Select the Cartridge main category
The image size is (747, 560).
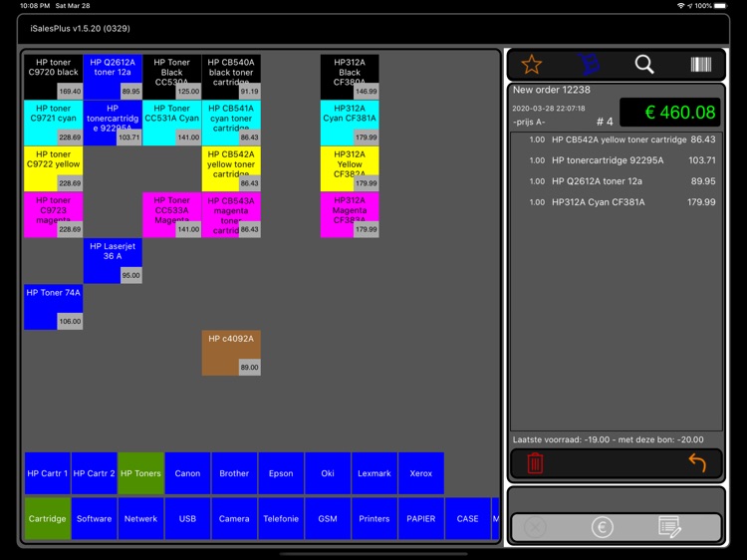coord(47,518)
